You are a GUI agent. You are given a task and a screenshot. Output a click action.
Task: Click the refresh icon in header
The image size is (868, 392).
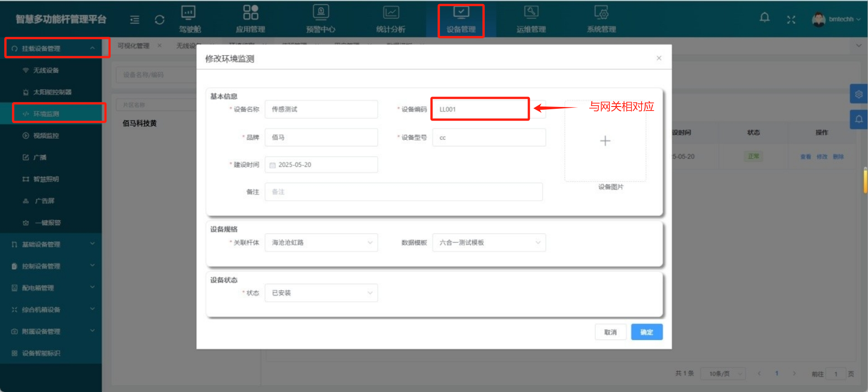159,20
